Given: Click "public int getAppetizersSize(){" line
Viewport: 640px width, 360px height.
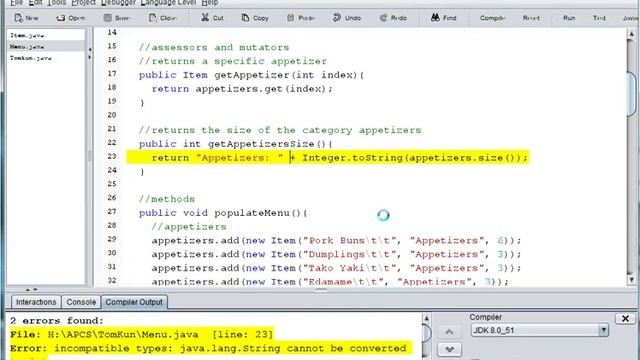Looking at the screenshot, I should 236,144.
